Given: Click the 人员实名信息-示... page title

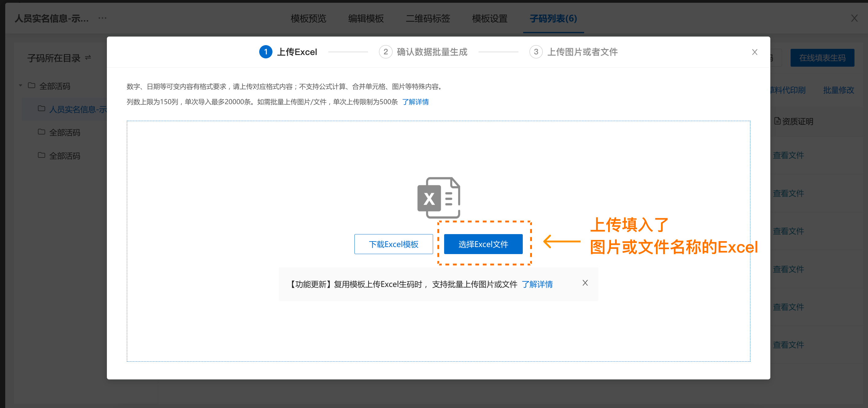Looking at the screenshot, I should pyautogui.click(x=52, y=18).
